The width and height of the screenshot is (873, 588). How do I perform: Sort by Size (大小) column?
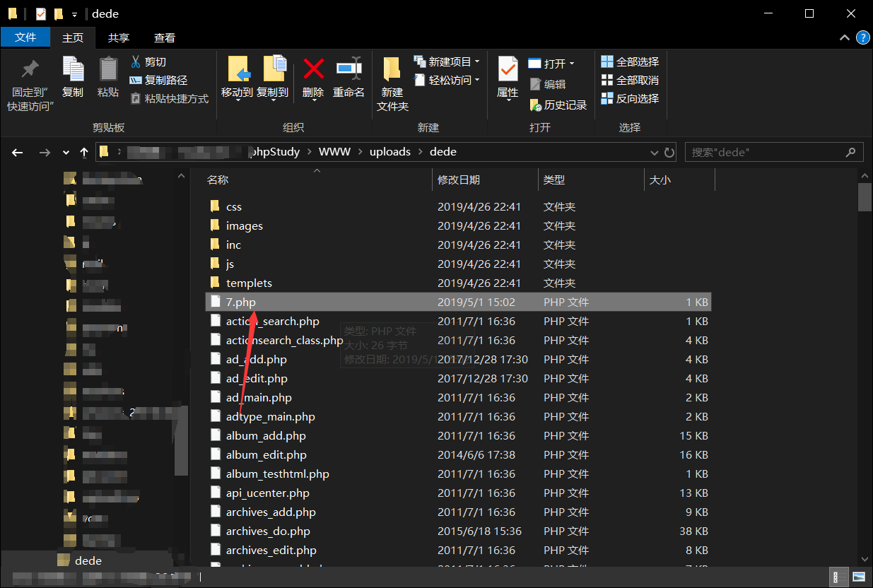pos(660,180)
